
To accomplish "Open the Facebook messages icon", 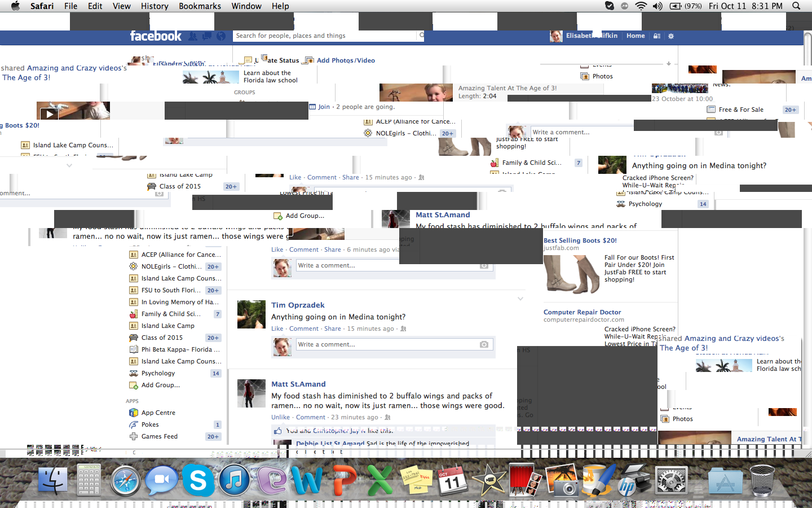I will click(x=207, y=36).
